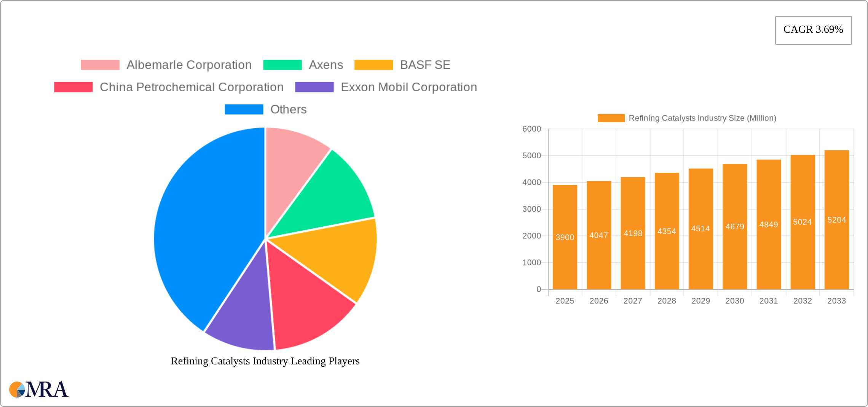Select the pink Albemarle Corporation legend swatch

pyautogui.click(x=100, y=65)
